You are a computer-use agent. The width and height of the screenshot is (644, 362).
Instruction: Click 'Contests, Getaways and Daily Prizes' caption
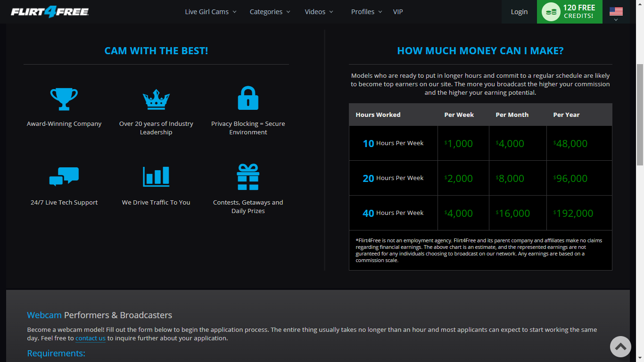[248, 206]
